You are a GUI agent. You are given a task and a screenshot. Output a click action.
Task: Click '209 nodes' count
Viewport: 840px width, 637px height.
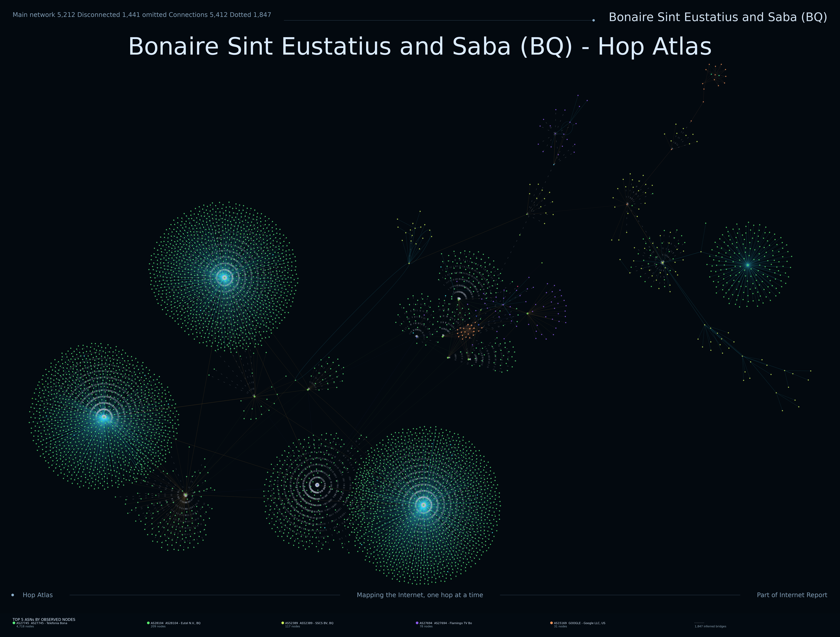[158, 626]
